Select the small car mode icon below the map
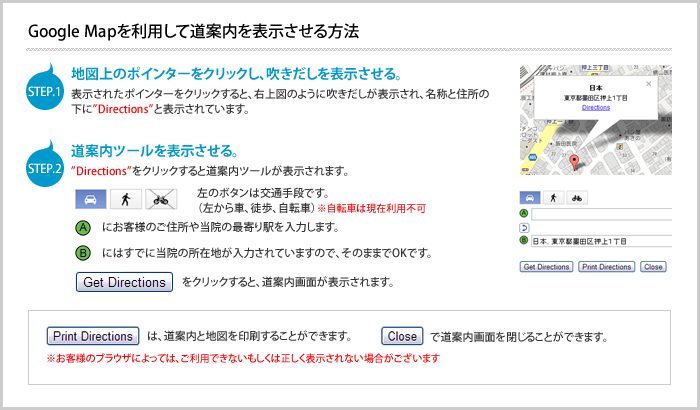The image size is (700, 410). click(x=530, y=197)
